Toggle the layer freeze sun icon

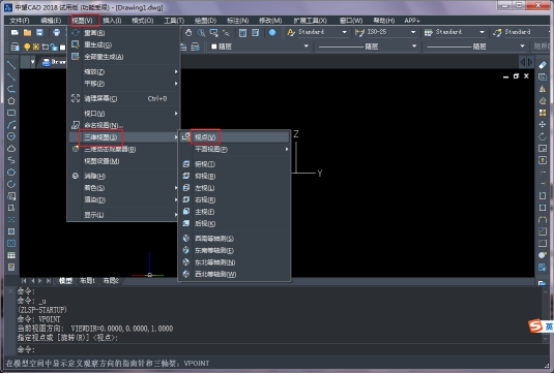[36, 47]
